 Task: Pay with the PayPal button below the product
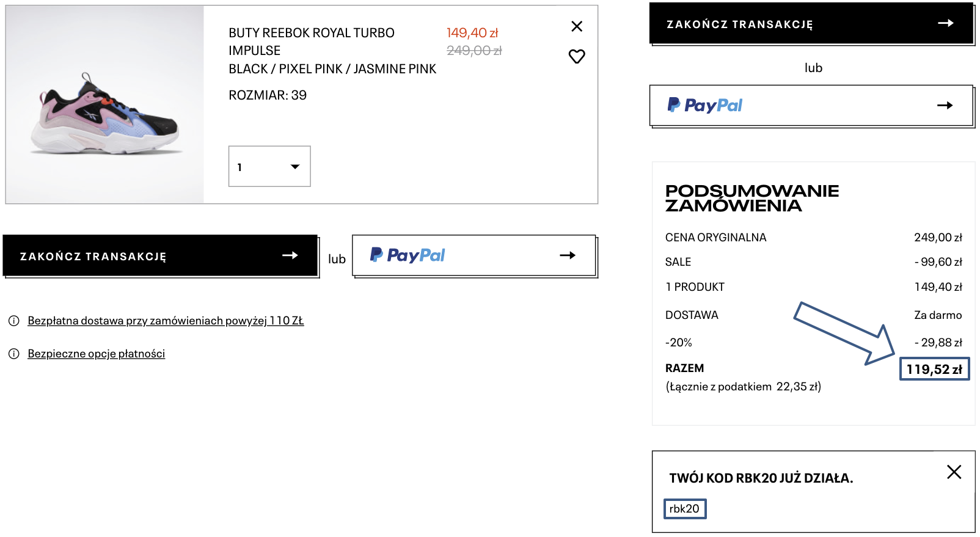(x=474, y=255)
